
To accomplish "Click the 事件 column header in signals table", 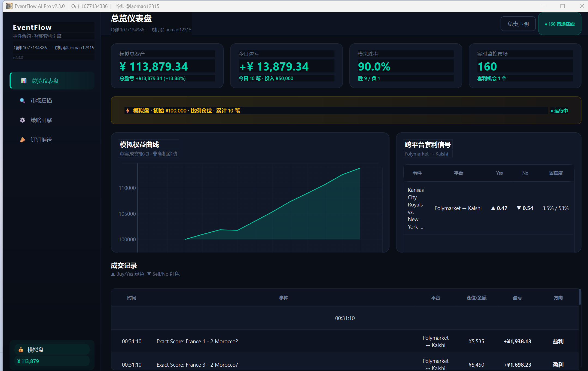I will (417, 173).
